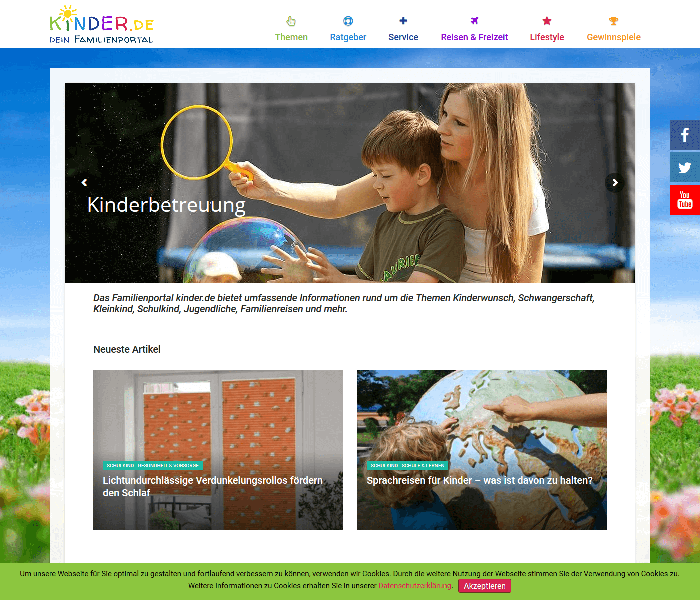700x600 pixels.
Task: Click the trophy icon above Gewinnspiele
Action: click(614, 21)
